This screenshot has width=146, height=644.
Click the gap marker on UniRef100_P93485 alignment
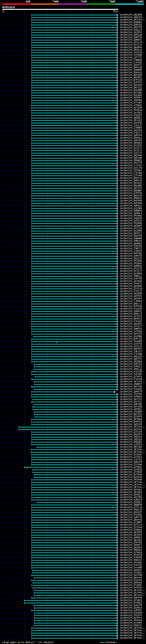coord(57,342)
